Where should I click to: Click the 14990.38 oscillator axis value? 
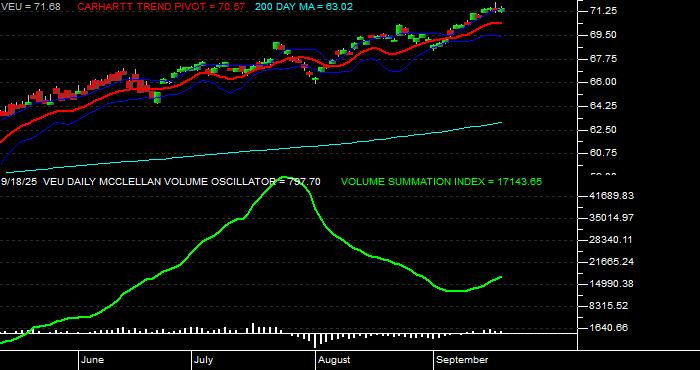coord(612,284)
